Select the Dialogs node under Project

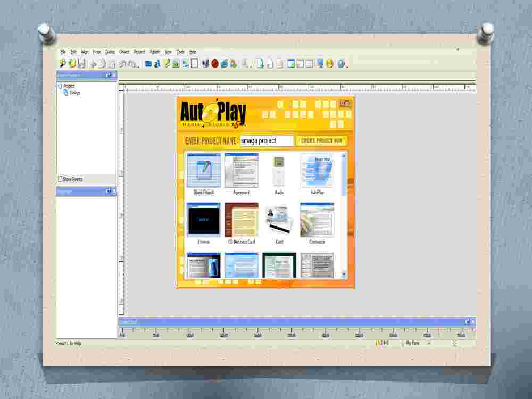coord(74,93)
